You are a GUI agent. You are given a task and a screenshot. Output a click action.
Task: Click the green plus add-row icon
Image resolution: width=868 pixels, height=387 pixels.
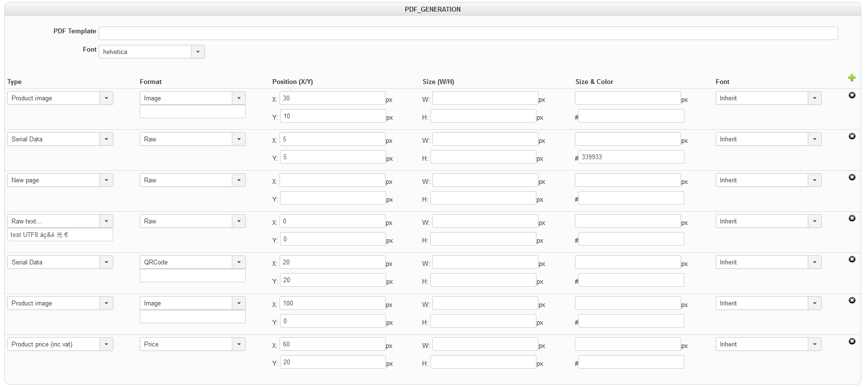coord(852,78)
